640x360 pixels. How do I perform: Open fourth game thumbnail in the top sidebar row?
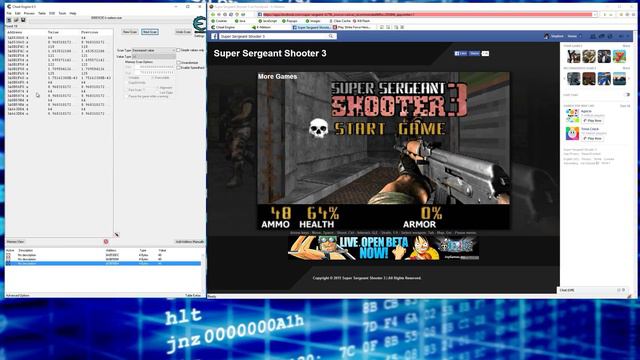click(x=619, y=56)
